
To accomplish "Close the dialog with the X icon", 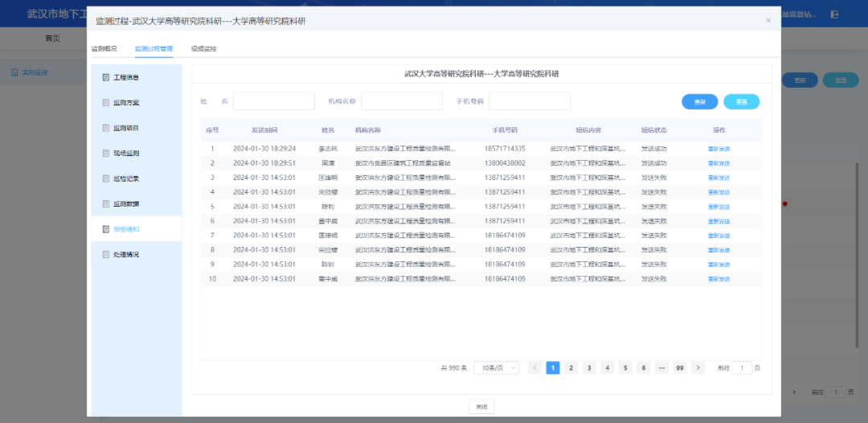I will tap(768, 20).
